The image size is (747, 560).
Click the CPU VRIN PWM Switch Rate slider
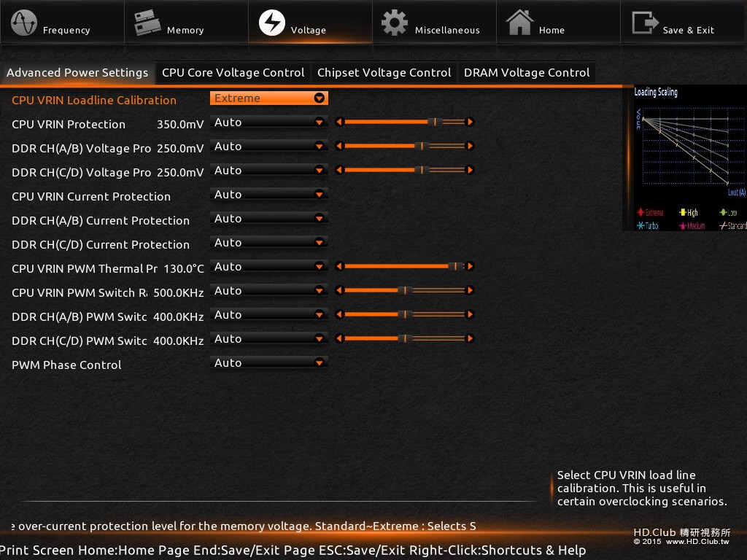point(404,290)
